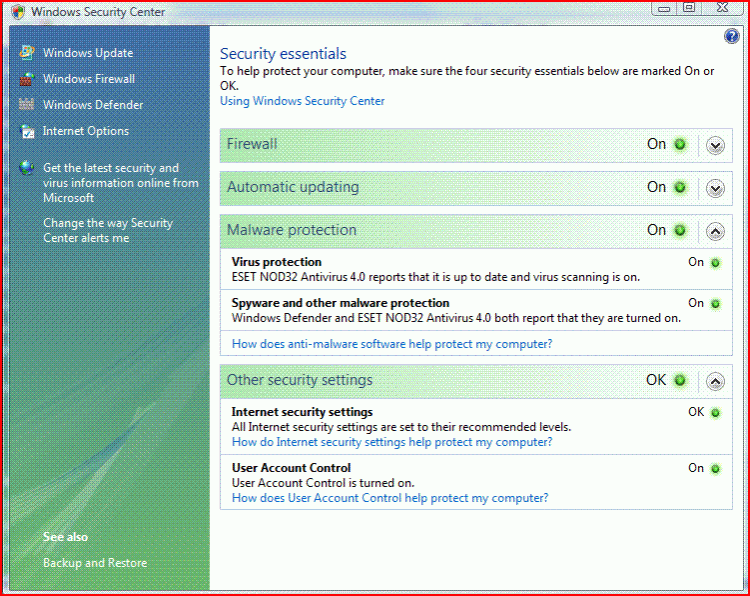Expand the Firewall section chevron
Screen dimensions: 750x596
coord(715,145)
